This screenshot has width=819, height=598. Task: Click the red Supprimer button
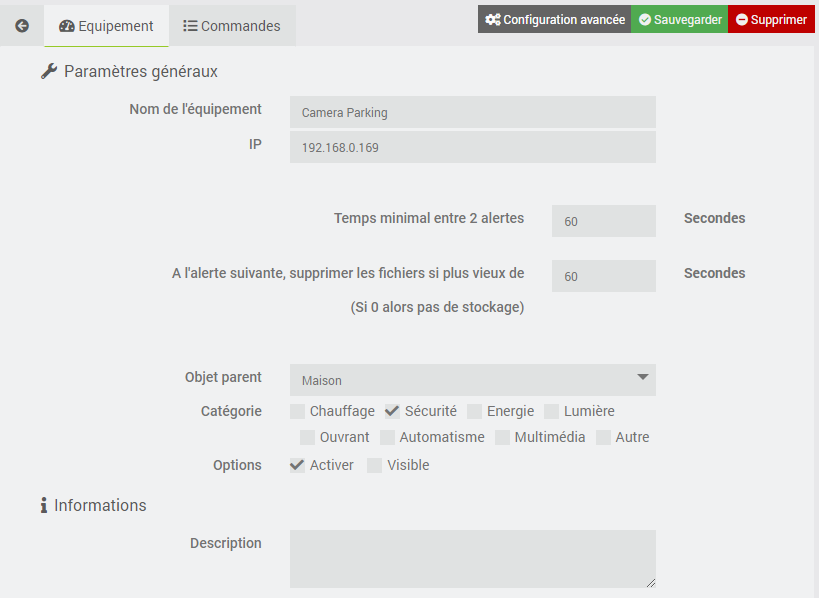(771, 20)
